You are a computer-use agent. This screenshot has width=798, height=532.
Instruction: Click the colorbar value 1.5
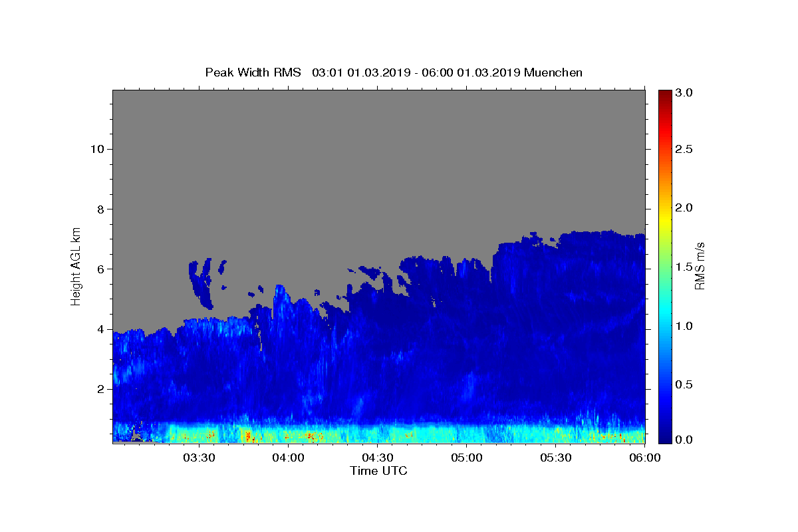point(684,267)
